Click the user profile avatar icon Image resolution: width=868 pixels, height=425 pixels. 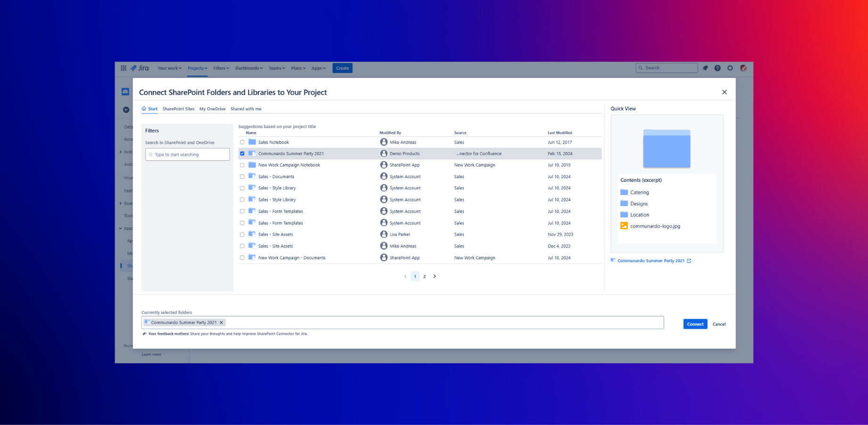743,68
